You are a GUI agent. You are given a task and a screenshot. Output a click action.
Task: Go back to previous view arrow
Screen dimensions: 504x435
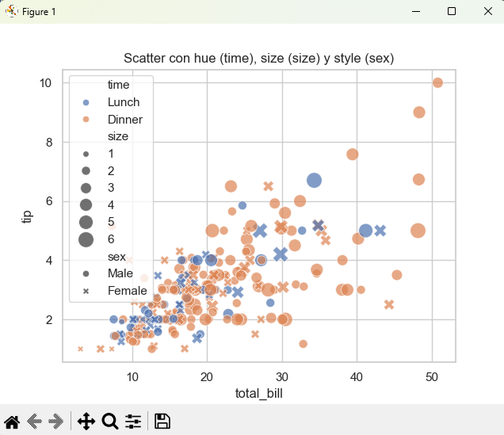[34, 422]
